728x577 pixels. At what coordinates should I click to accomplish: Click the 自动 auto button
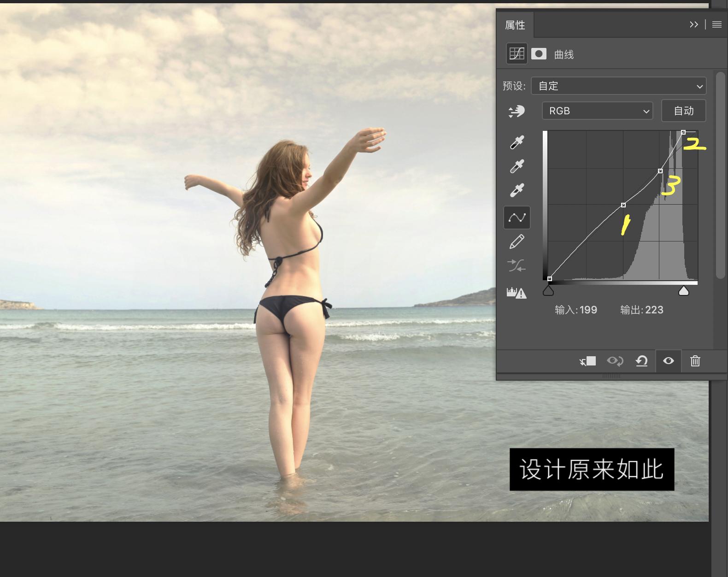click(x=683, y=111)
